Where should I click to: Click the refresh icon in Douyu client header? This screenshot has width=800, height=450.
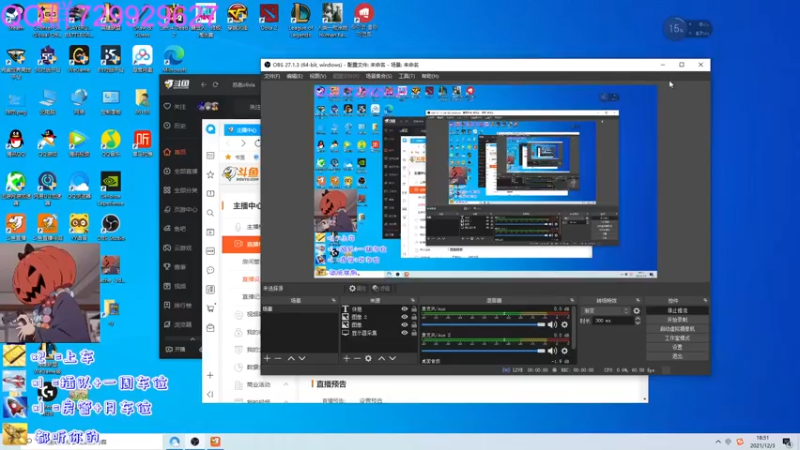click(215, 85)
